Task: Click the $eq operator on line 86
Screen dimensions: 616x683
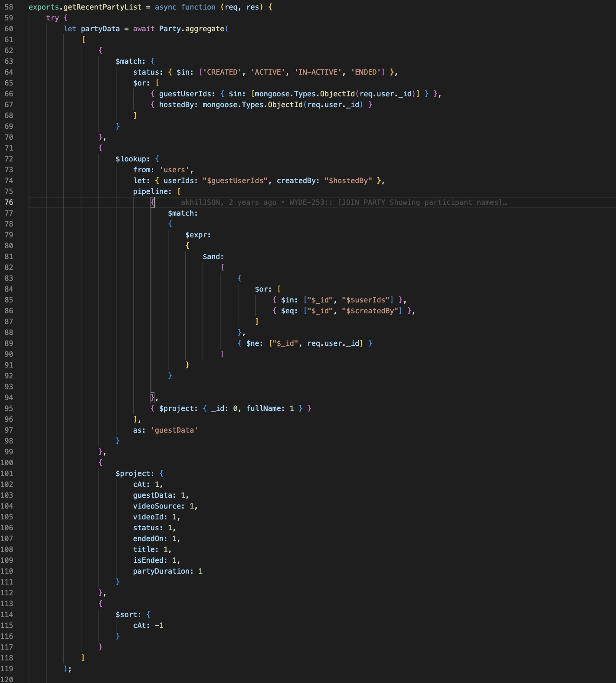Action: tap(288, 311)
